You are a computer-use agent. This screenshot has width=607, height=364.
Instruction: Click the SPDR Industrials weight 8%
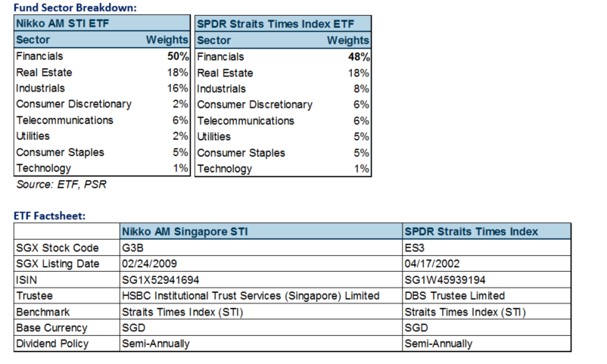[x=361, y=89]
